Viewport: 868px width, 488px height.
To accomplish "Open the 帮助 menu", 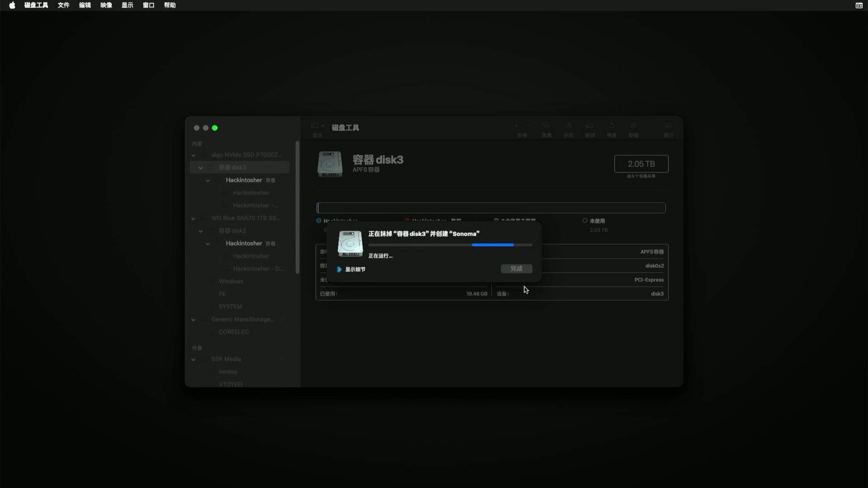I will point(170,5).
